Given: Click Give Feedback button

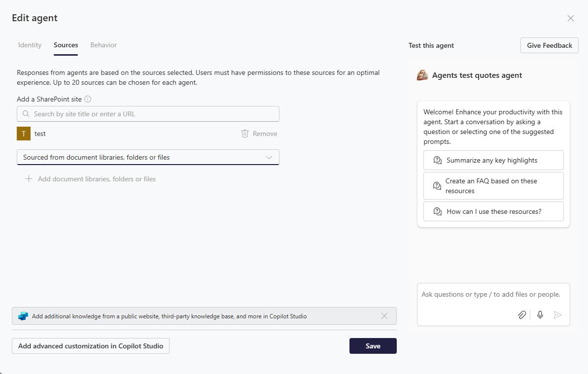Looking at the screenshot, I should [550, 45].
